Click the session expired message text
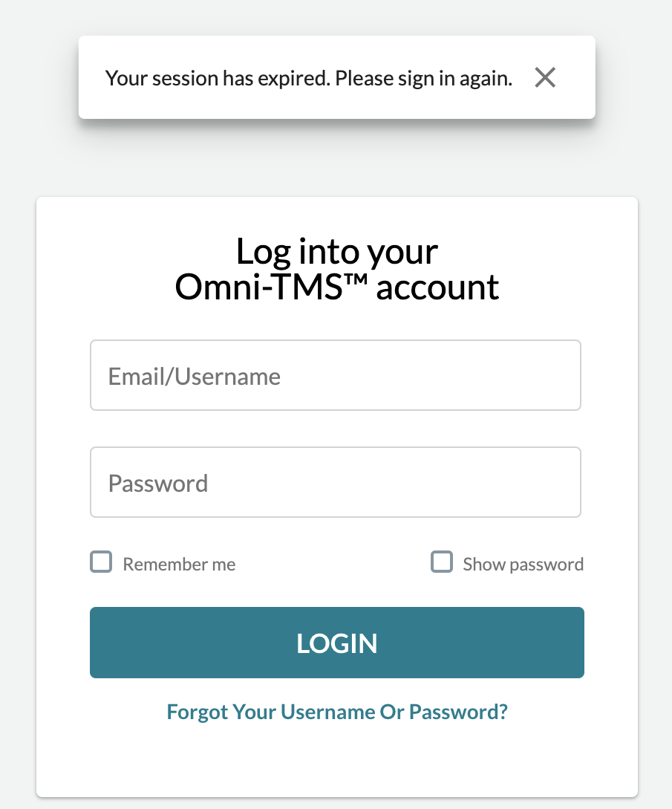 (x=309, y=77)
